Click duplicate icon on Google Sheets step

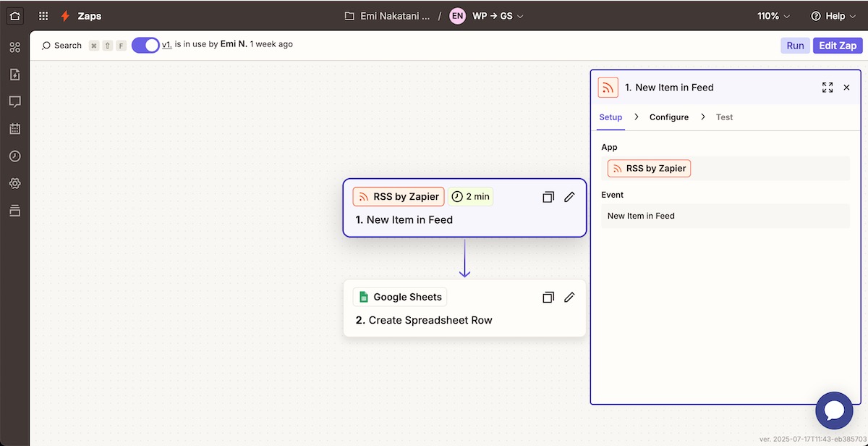click(x=548, y=298)
